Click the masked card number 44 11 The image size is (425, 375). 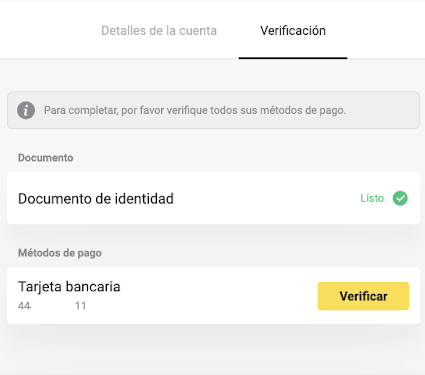click(x=52, y=306)
